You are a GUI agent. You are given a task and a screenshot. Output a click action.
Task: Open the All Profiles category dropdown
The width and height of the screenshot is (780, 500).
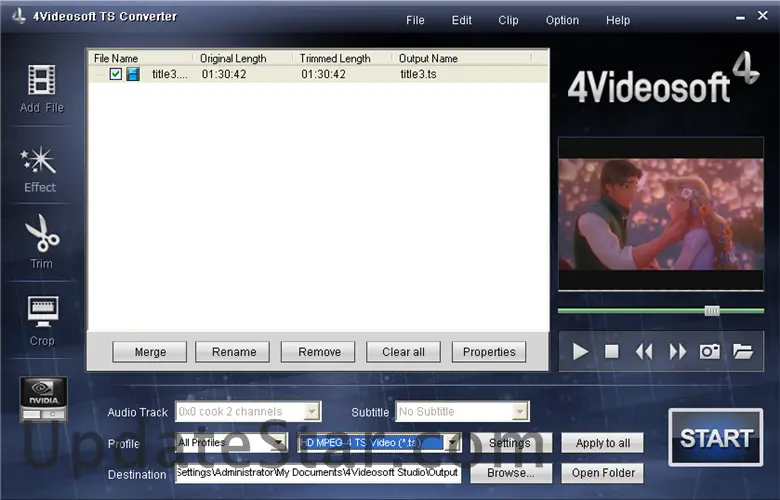(279, 442)
